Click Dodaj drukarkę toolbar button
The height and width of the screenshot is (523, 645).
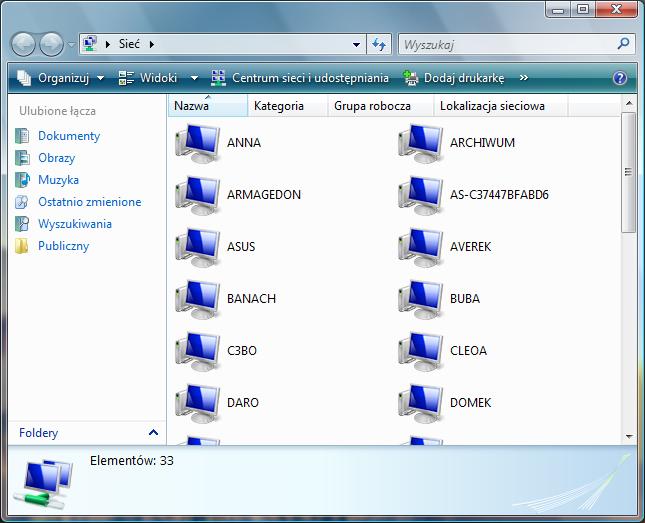pos(454,78)
